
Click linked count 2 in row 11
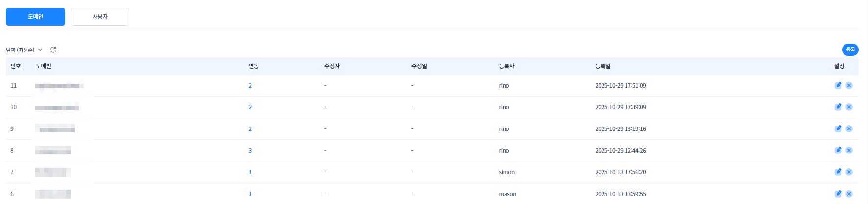point(250,86)
